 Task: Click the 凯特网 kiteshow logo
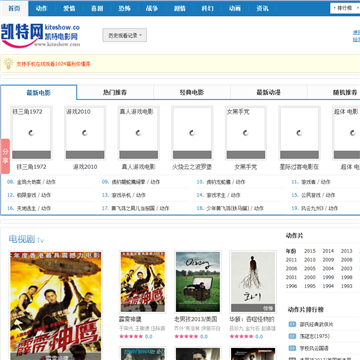pos(41,35)
